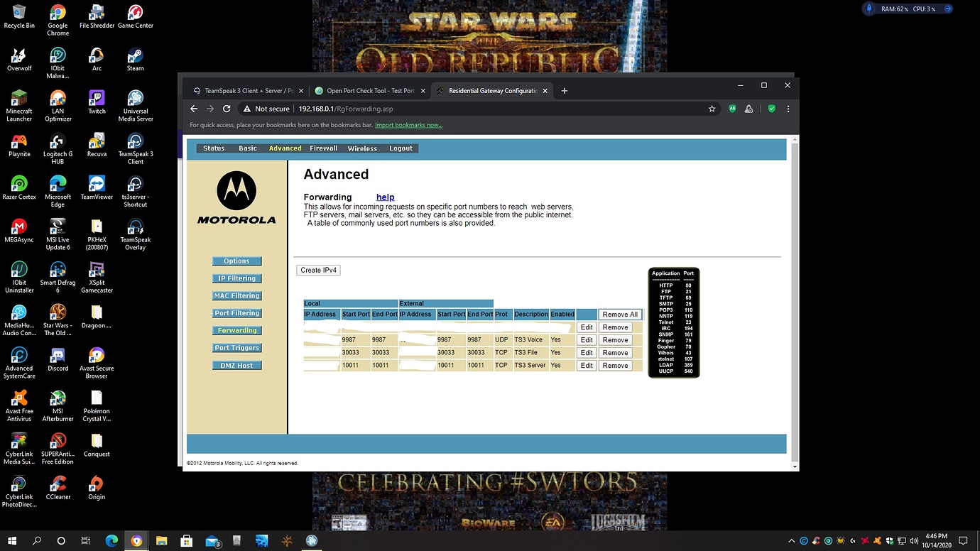Click the Create IPv4 button
980x551 pixels.
click(x=318, y=270)
